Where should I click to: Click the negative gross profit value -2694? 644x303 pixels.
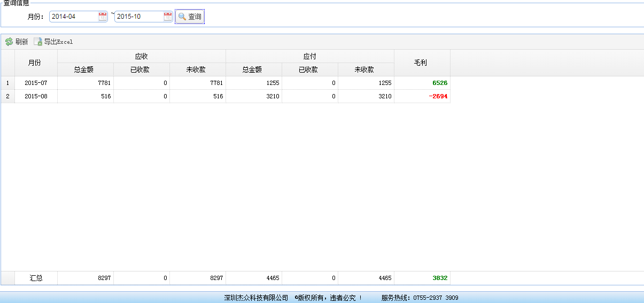point(438,96)
